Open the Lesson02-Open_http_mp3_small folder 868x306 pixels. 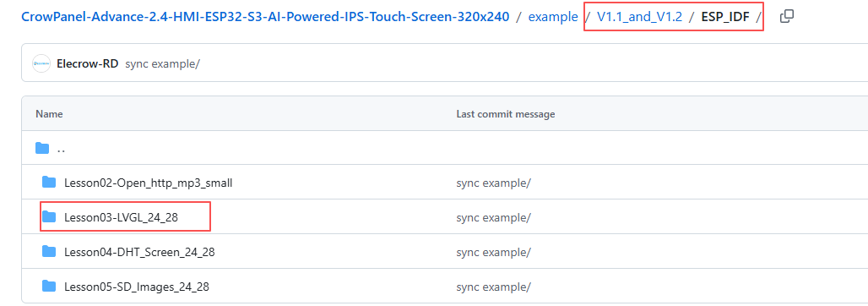pos(148,183)
